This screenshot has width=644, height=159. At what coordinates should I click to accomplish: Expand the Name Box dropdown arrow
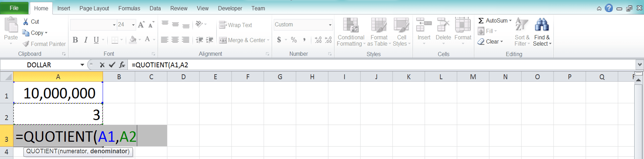pos(82,65)
